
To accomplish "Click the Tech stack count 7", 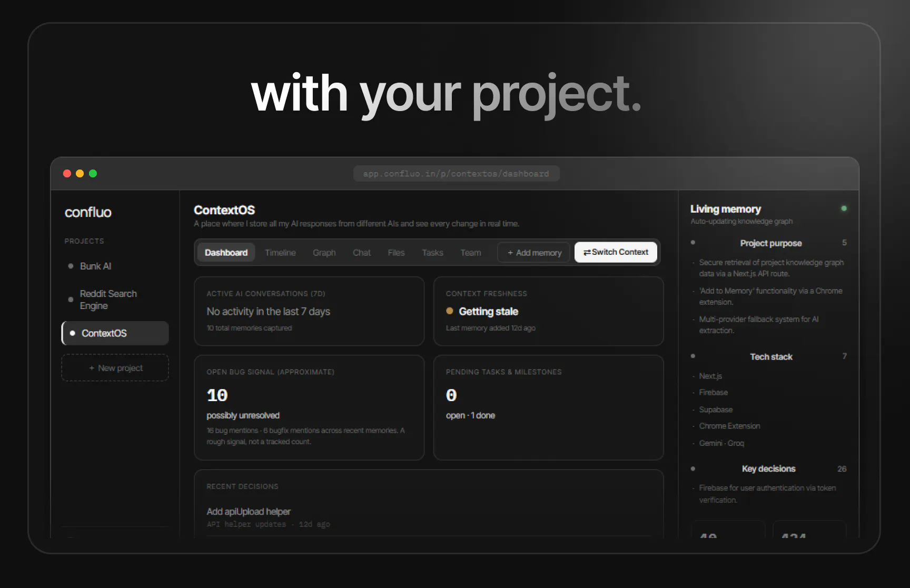I will click(844, 356).
